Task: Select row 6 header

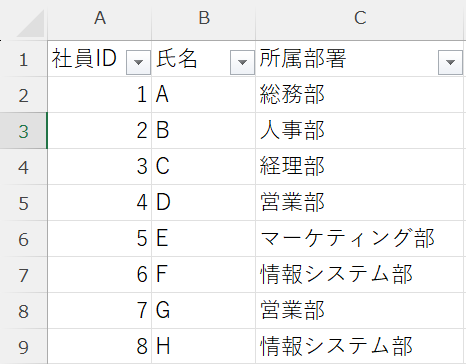Action: pyautogui.click(x=23, y=239)
